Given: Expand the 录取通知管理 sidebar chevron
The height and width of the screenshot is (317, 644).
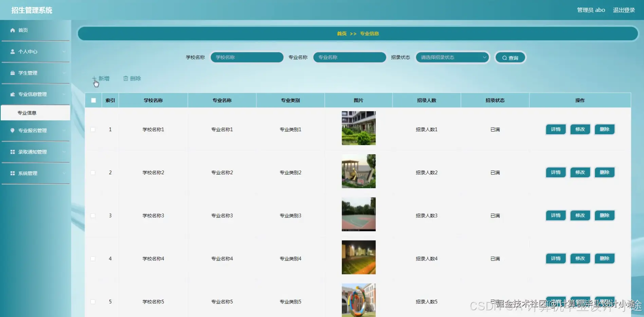Looking at the screenshot, I should coord(64,152).
